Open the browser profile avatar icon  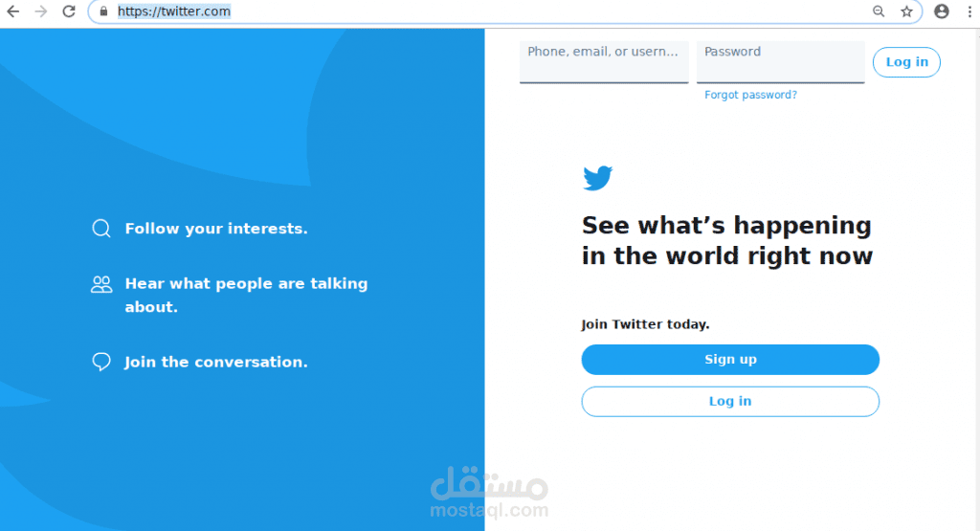click(942, 11)
